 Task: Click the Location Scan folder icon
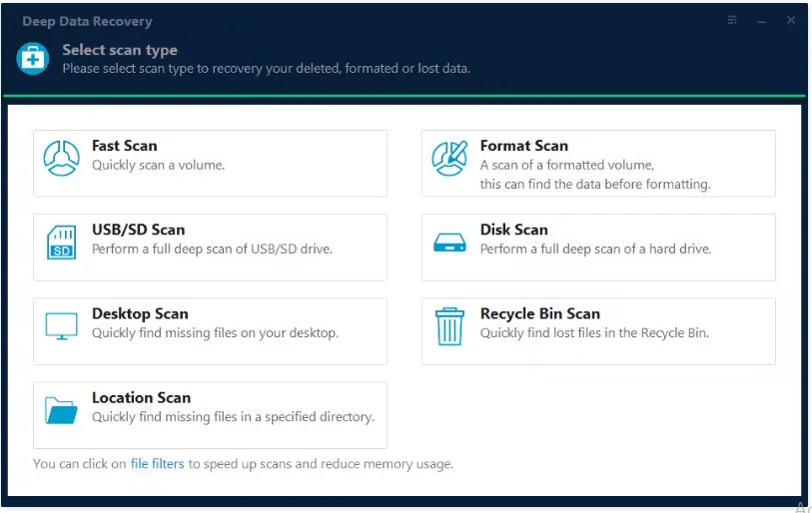tap(61, 410)
